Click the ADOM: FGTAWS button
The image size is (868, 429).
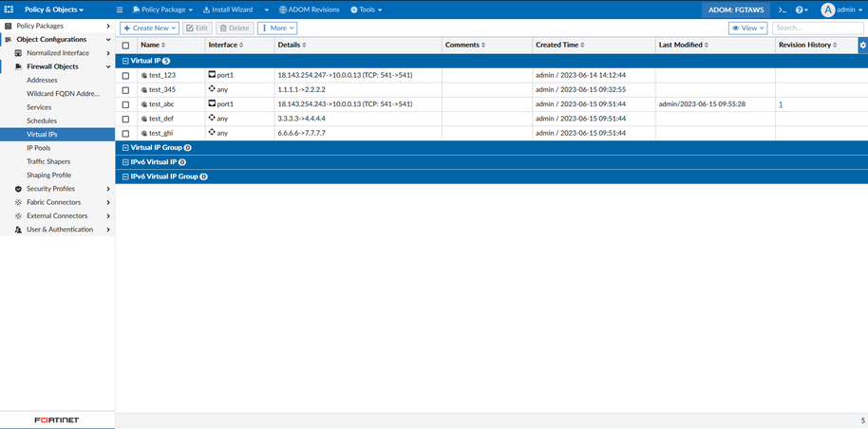click(x=736, y=9)
